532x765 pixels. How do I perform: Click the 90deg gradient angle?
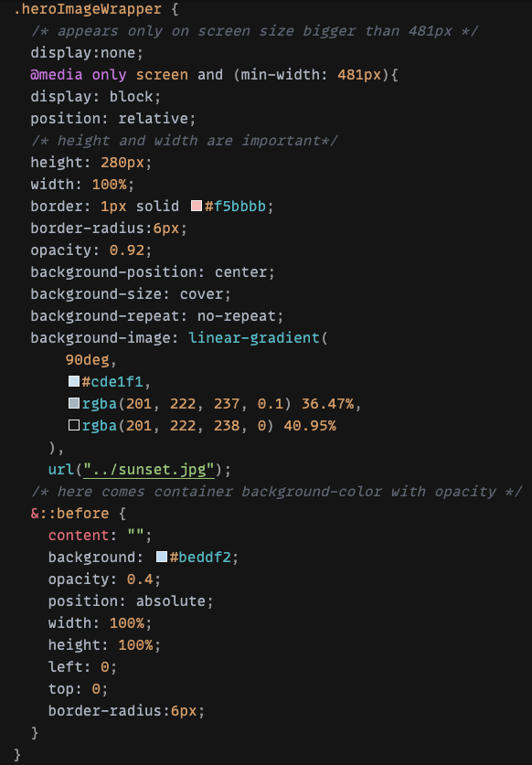(x=88, y=360)
